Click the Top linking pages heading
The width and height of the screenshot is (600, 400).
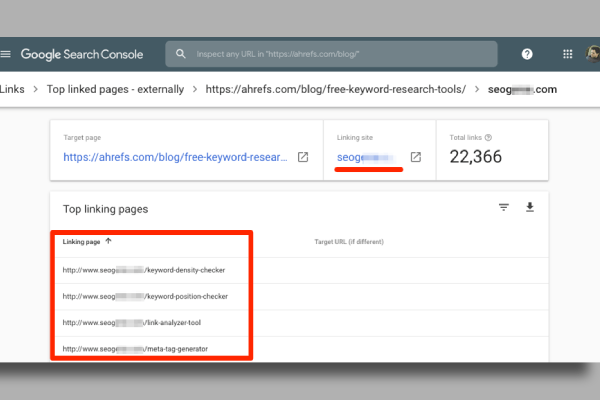click(x=105, y=209)
